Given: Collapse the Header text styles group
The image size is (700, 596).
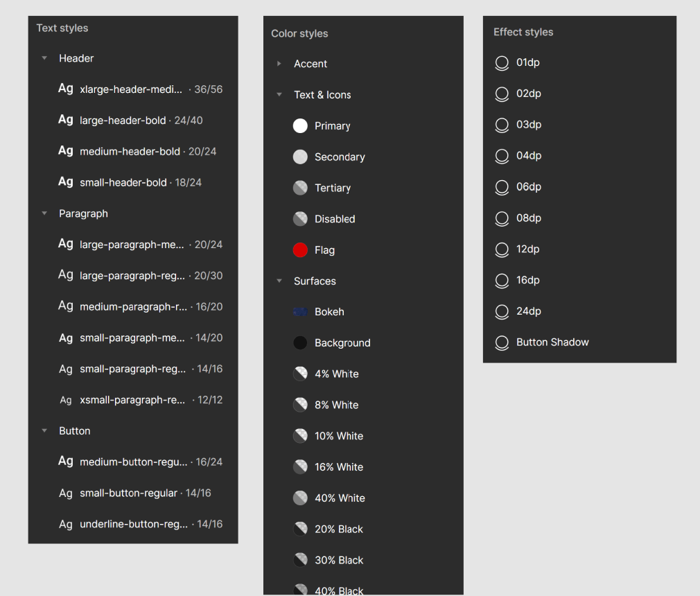Looking at the screenshot, I should tap(44, 58).
